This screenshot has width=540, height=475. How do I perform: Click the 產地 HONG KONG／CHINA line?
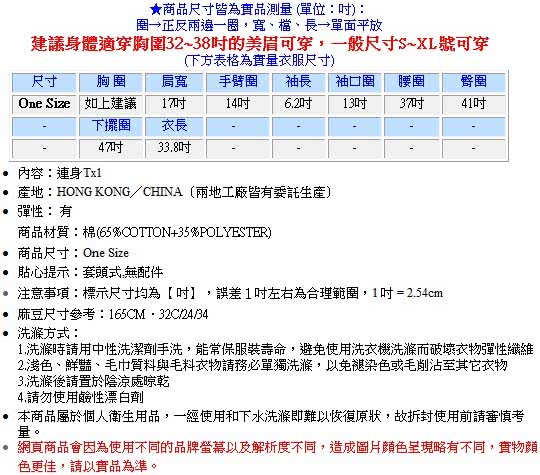point(175,192)
